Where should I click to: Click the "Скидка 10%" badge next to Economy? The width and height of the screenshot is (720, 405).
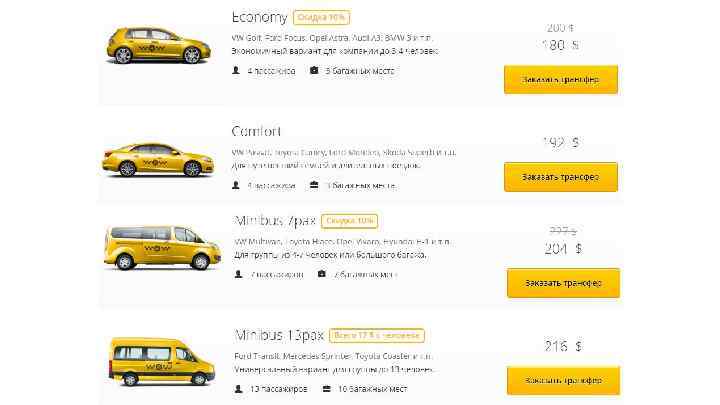coord(321,18)
